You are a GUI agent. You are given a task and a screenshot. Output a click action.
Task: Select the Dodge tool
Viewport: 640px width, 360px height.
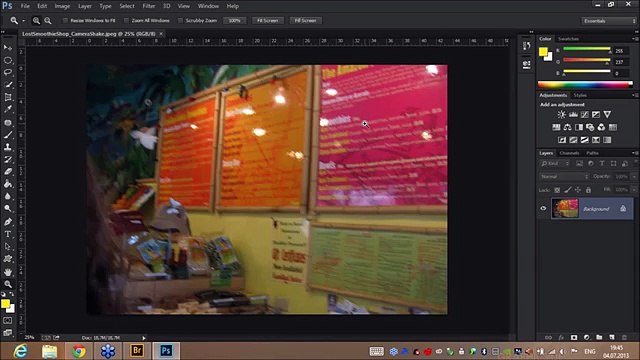coord(8,209)
